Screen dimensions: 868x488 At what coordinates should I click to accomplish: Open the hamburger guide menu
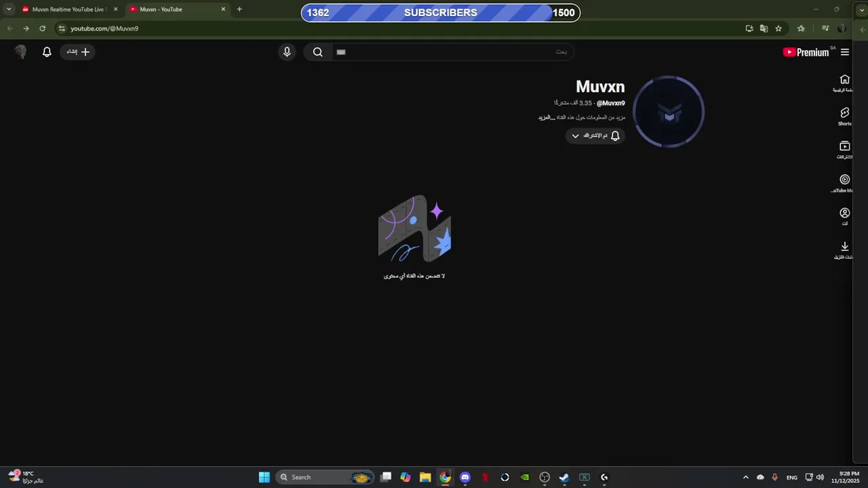pyautogui.click(x=845, y=52)
